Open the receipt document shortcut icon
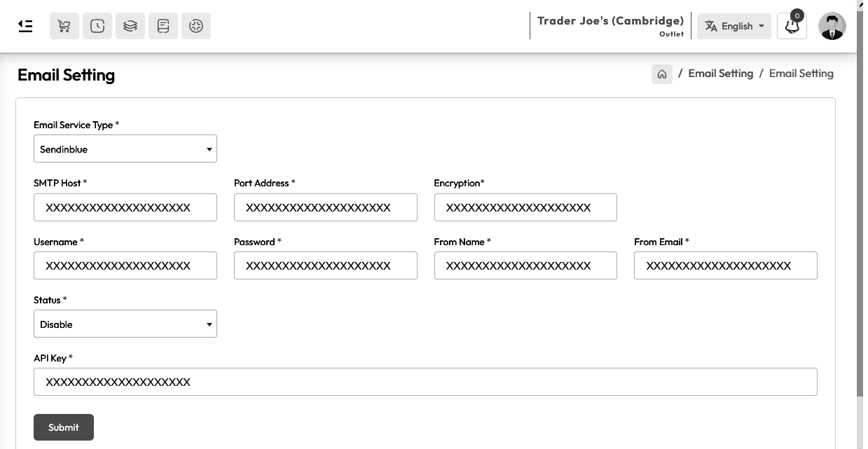This screenshot has width=868, height=449. [163, 27]
